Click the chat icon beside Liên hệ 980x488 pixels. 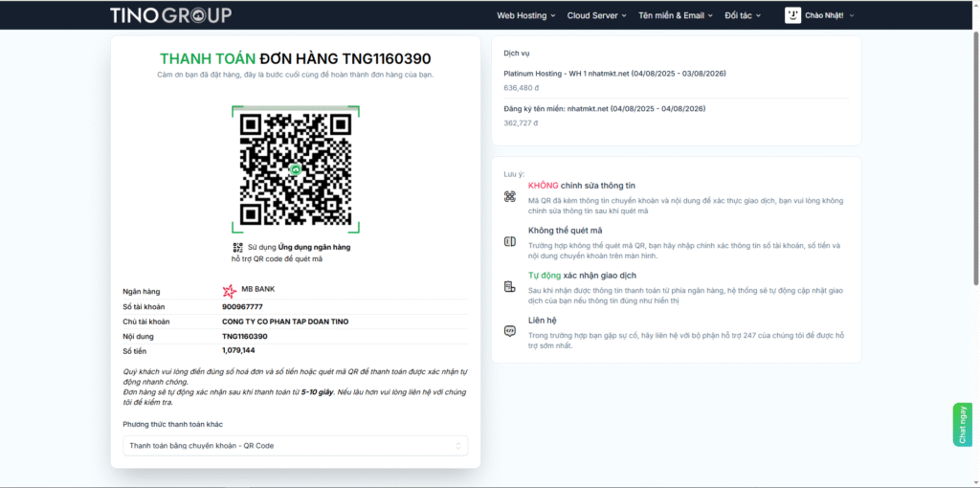tap(510, 331)
